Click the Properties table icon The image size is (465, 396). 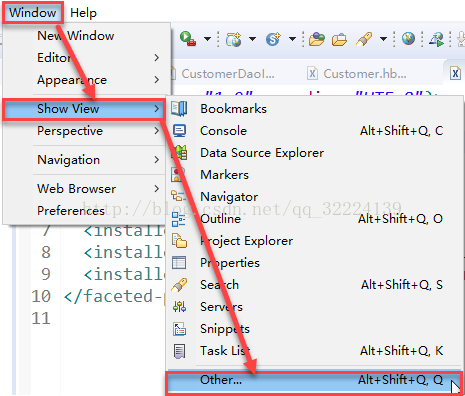click(x=179, y=263)
